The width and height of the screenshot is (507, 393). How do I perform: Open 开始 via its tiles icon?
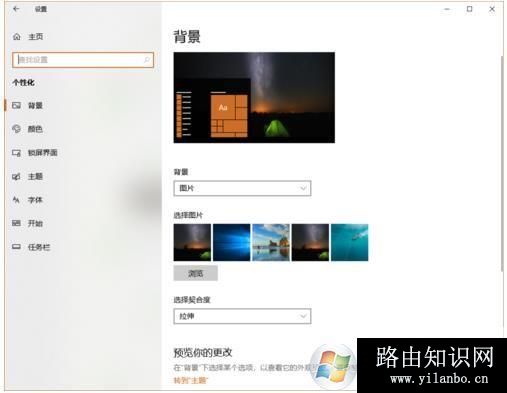click(x=16, y=223)
